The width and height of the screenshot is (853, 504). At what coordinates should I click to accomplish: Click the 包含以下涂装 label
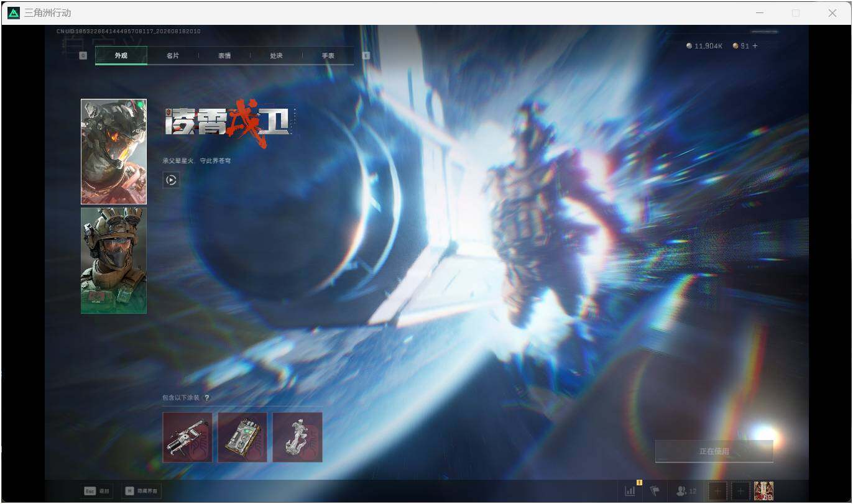click(181, 398)
